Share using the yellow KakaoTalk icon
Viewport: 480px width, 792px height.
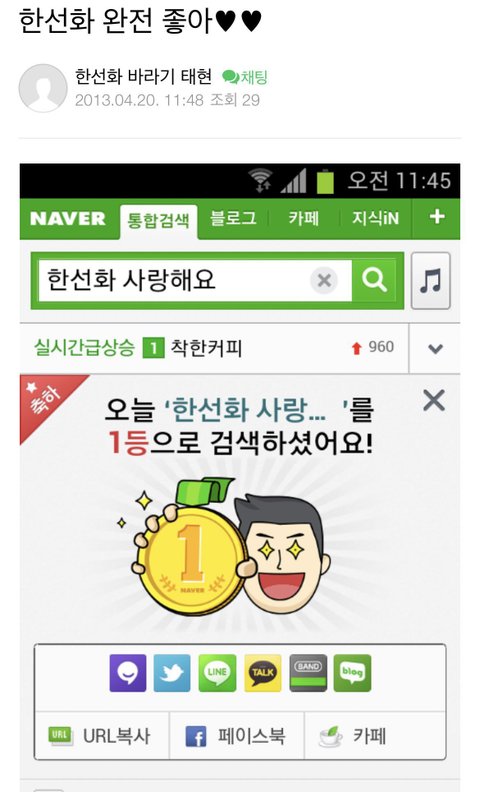pyautogui.click(x=263, y=673)
